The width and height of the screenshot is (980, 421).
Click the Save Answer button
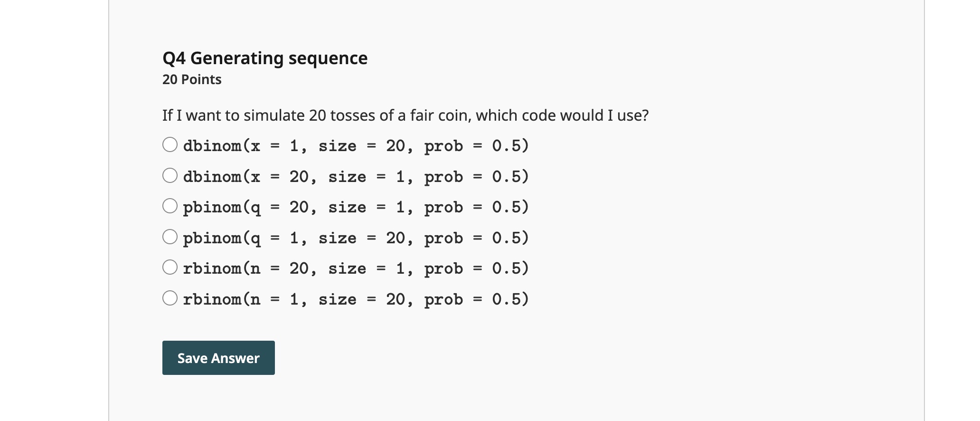coord(218,358)
